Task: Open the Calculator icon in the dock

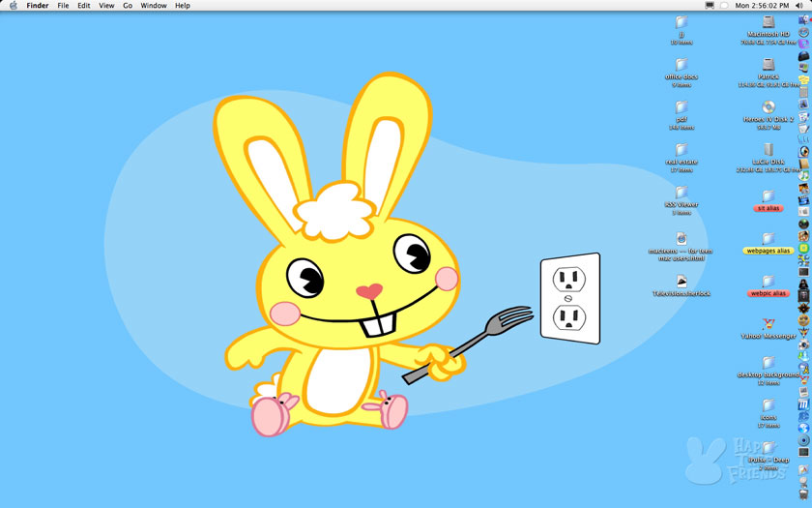Action: pos(803,92)
